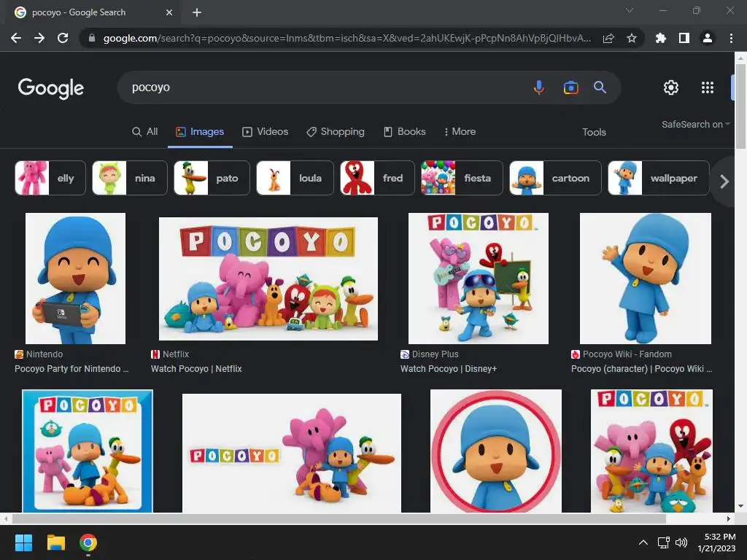Open the SafeSearch on dropdown
This screenshot has width=747, height=560.
[695, 124]
